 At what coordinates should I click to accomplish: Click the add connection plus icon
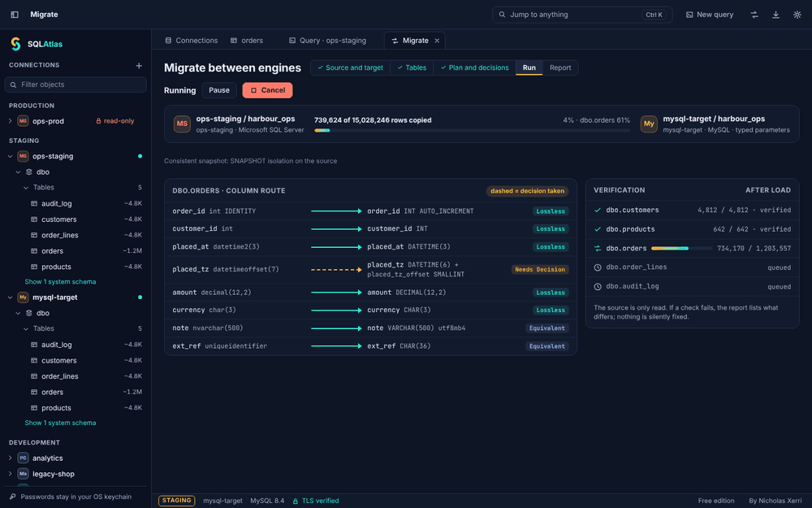(x=139, y=65)
